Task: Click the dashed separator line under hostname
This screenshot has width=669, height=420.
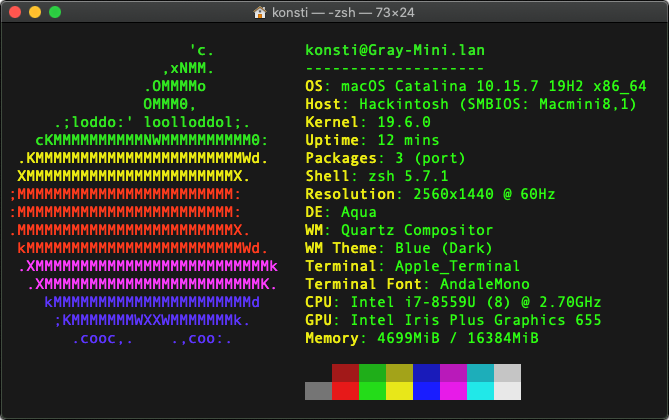Action: click(x=395, y=68)
